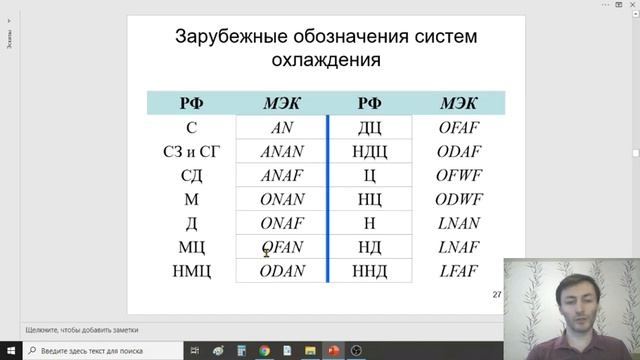Select the table cell OFAN
Viewport: 640px width, 360px height.
(x=282, y=247)
